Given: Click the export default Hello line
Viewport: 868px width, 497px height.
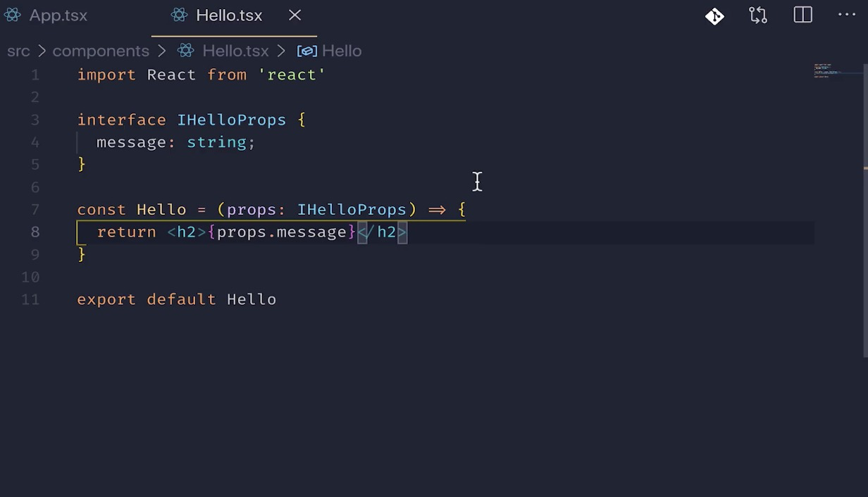Looking at the screenshot, I should point(177,299).
